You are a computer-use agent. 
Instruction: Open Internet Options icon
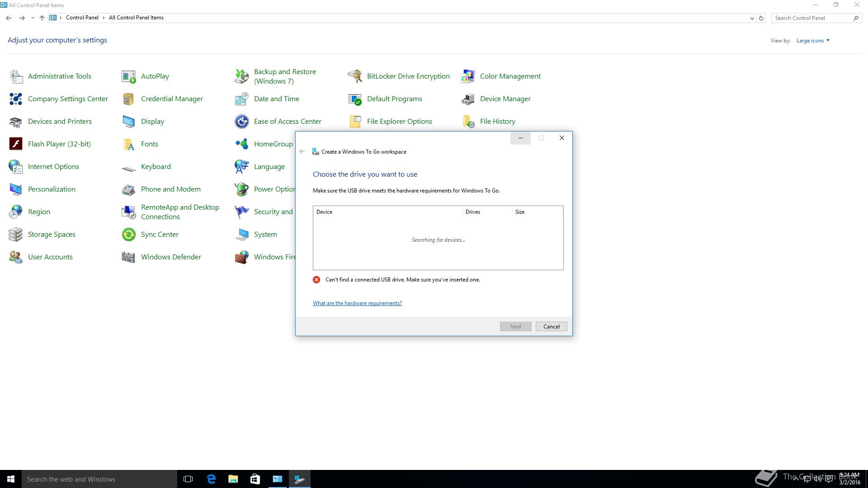click(16, 167)
